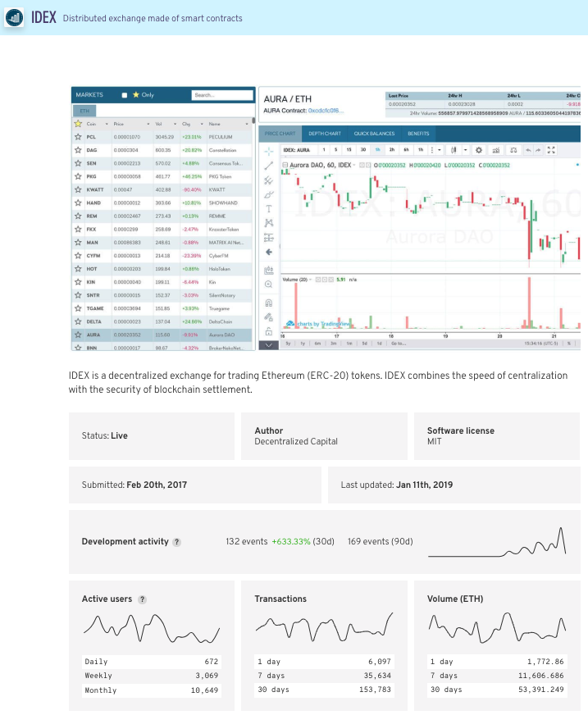Image resolution: width=588 pixels, height=715 pixels.
Task: Select the trend line drawing tool
Action: [269, 166]
